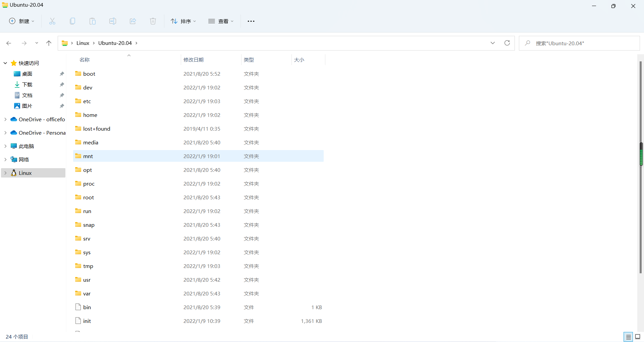Switch to details view icon in status bar
Screen dimensions: 644x342
coord(628,337)
